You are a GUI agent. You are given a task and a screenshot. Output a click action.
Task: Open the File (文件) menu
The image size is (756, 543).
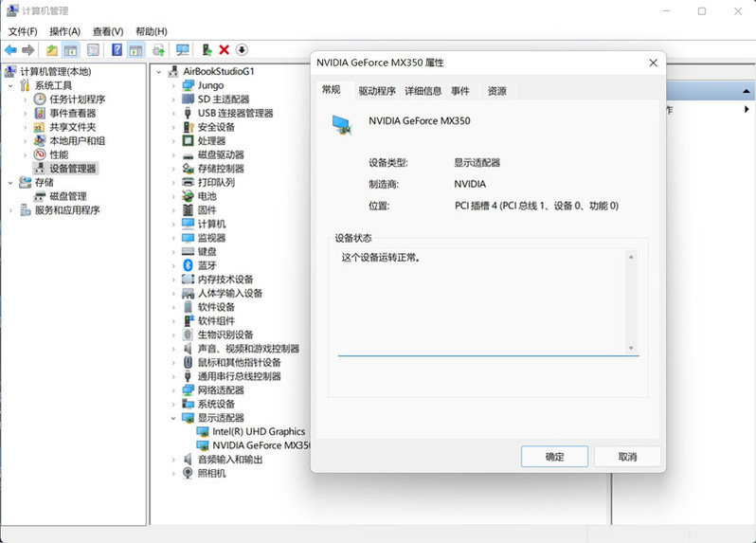tap(23, 31)
